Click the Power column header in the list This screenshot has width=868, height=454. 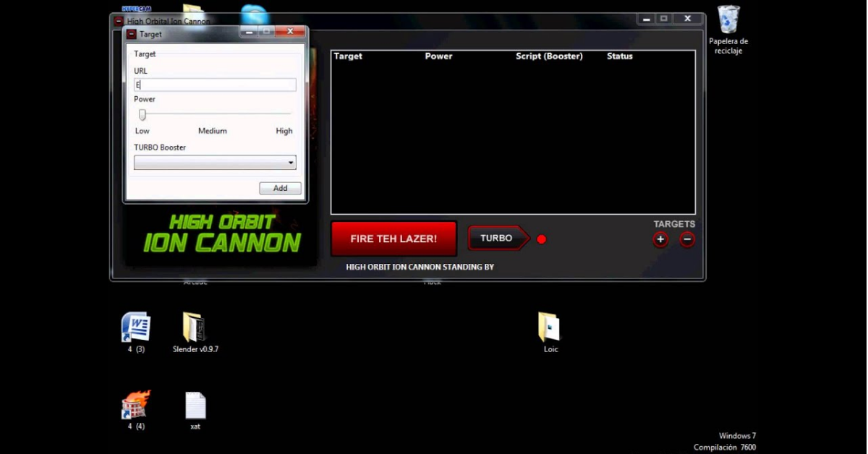click(438, 56)
